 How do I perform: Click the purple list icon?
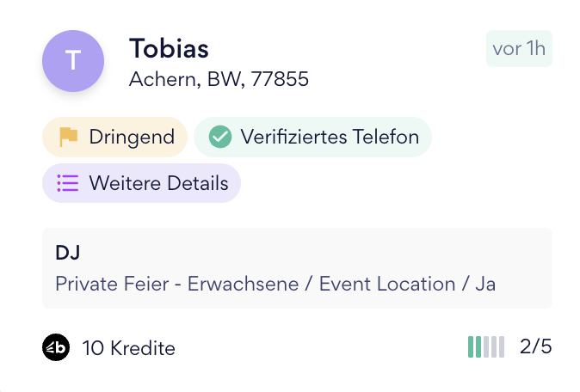click(x=67, y=183)
